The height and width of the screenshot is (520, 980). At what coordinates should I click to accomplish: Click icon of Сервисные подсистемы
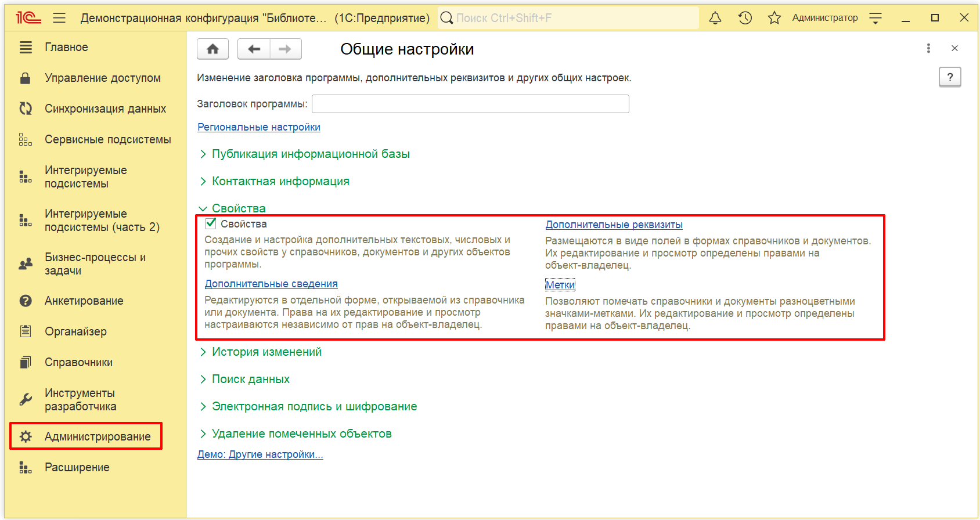(x=26, y=139)
